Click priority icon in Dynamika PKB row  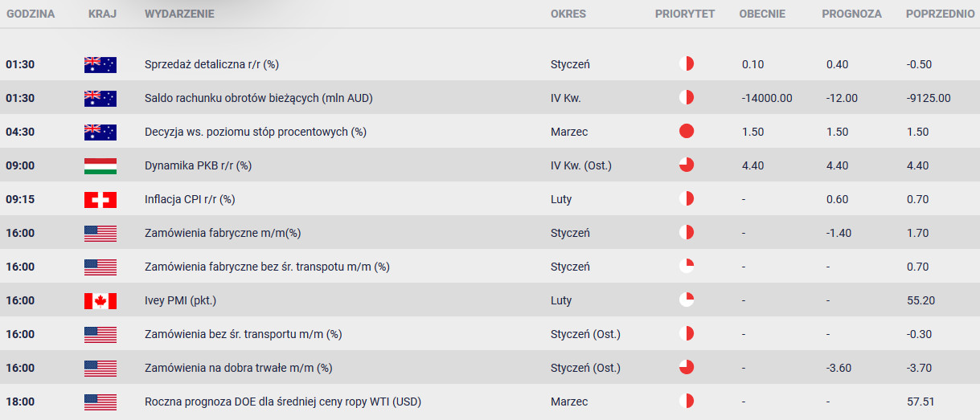[686, 165]
